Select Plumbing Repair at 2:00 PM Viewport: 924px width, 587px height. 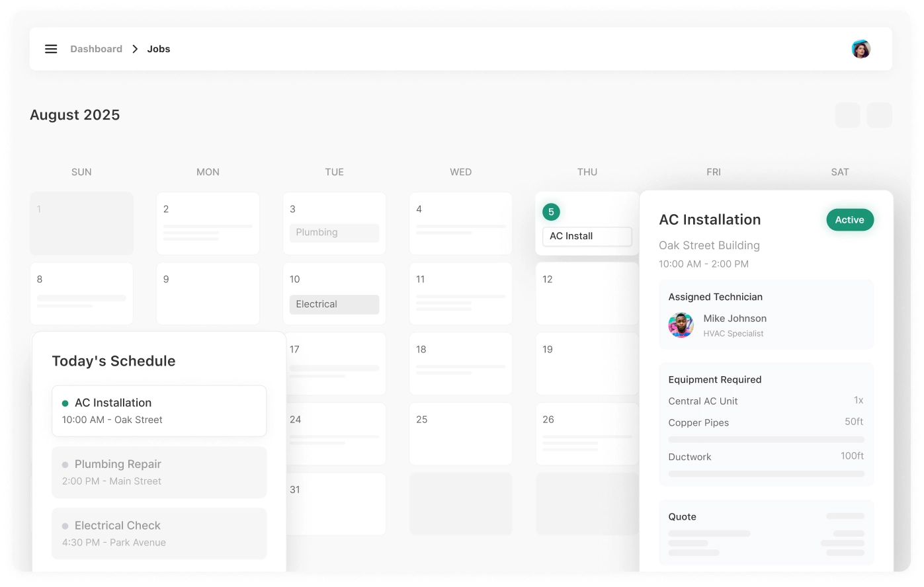pyautogui.click(x=159, y=472)
